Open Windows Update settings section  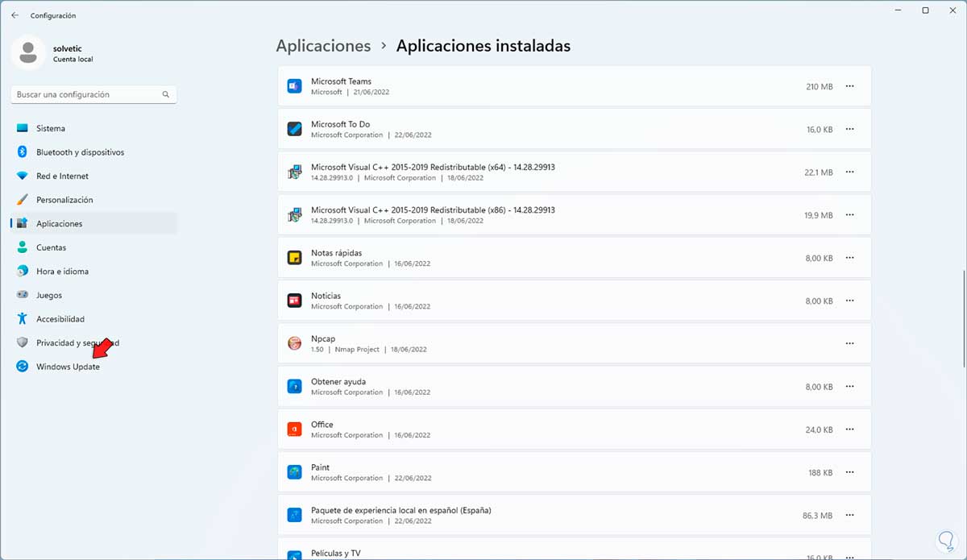click(x=68, y=367)
